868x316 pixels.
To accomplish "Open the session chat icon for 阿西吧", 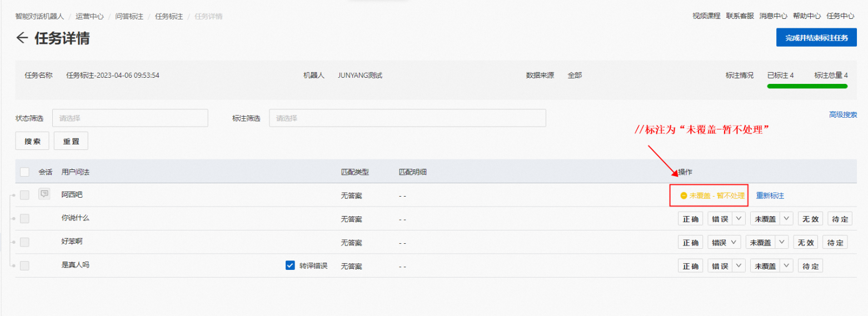I will [44, 194].
